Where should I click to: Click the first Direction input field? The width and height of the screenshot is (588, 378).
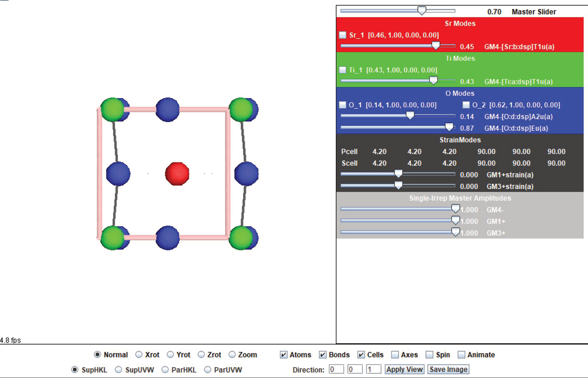pyautogui.click(x=336, y=369)
